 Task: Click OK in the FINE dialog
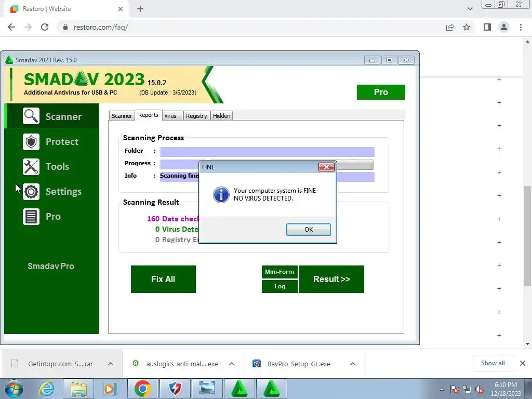[x=309, y=229]
